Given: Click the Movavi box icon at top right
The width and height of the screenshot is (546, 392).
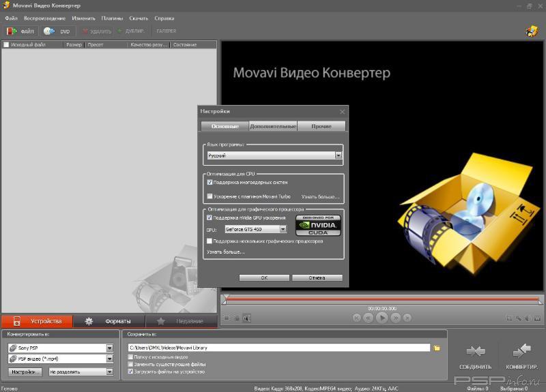Looking at the screenshot, I should click(x=532, y=31).
